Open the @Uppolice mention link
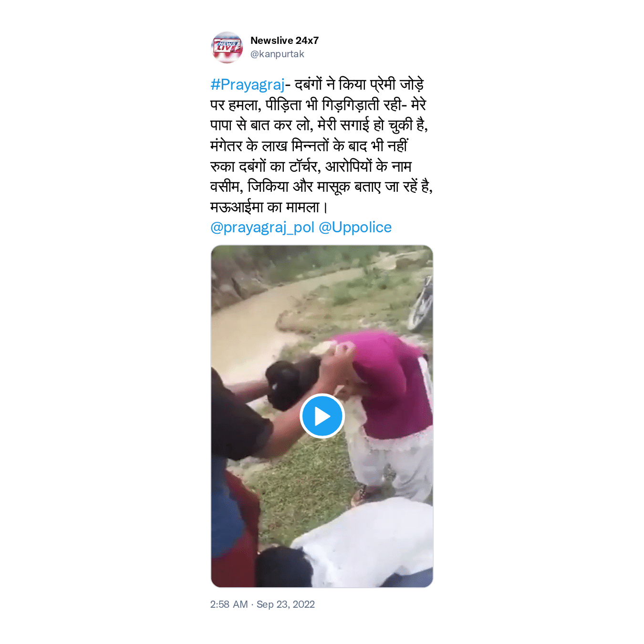Viewport: 644px width, 644px height. point(355,227)
